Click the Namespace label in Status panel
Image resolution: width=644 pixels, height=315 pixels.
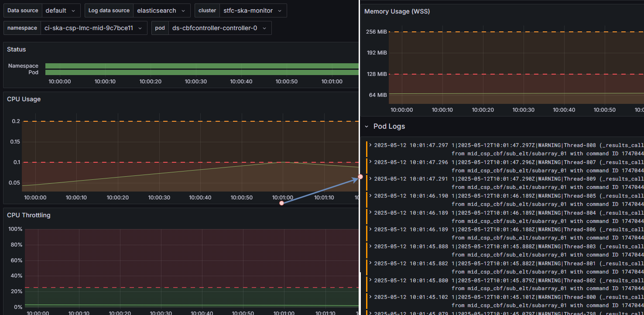tap(23, 66)
